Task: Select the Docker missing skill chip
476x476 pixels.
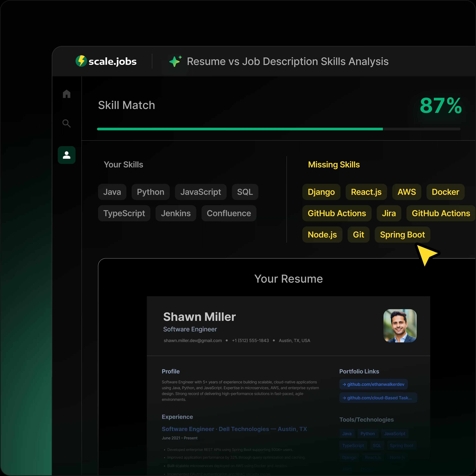Action: point(445,192)
